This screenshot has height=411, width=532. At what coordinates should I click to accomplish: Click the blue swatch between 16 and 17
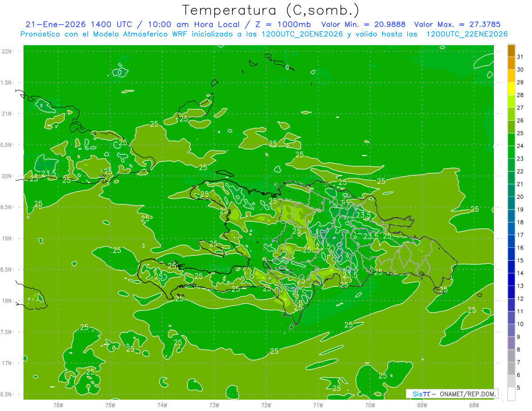tap(511, 241)
